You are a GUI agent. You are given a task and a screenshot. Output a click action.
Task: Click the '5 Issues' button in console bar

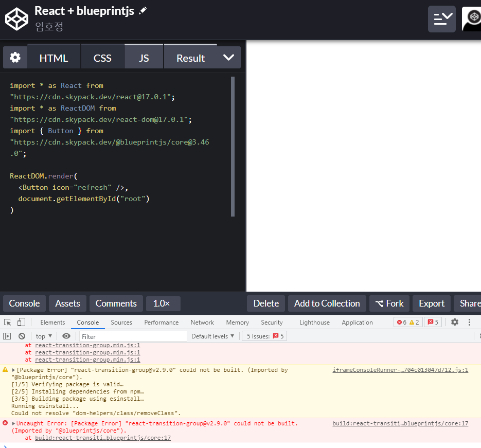(264, 336)
